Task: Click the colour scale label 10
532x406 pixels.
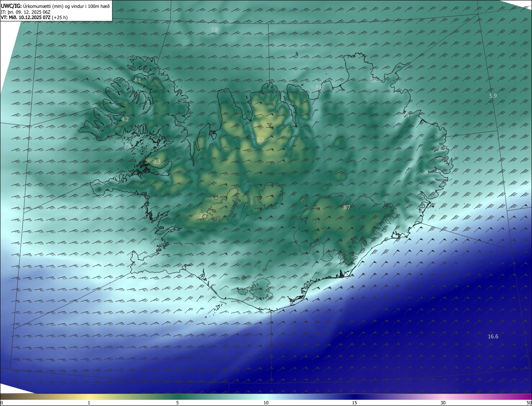Action: click(266, 403)
